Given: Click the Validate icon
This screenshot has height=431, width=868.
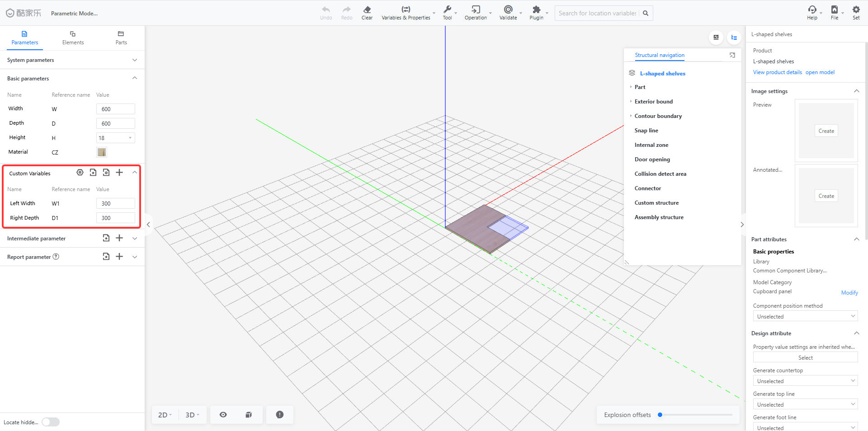Looking at the screenshot, I should pos(508,9).
